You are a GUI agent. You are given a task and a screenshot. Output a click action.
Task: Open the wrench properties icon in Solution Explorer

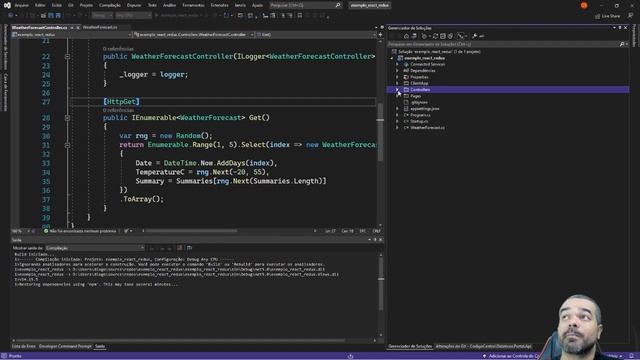[474, 36]
